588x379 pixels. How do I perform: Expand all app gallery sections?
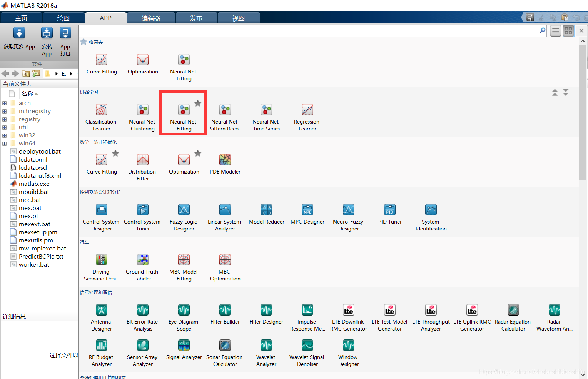point(566,92)
